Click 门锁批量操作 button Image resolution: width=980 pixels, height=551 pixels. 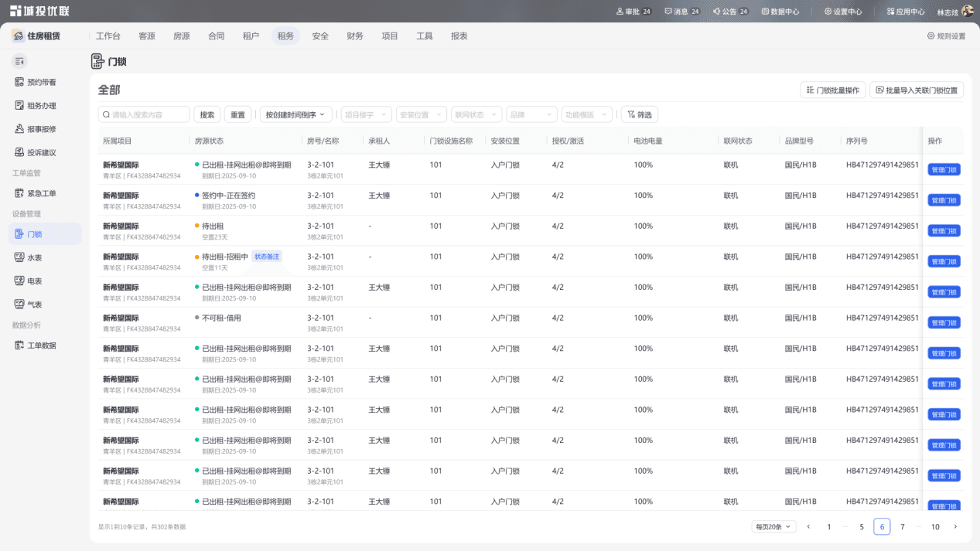pyautogui.click(x=833, y=90)
